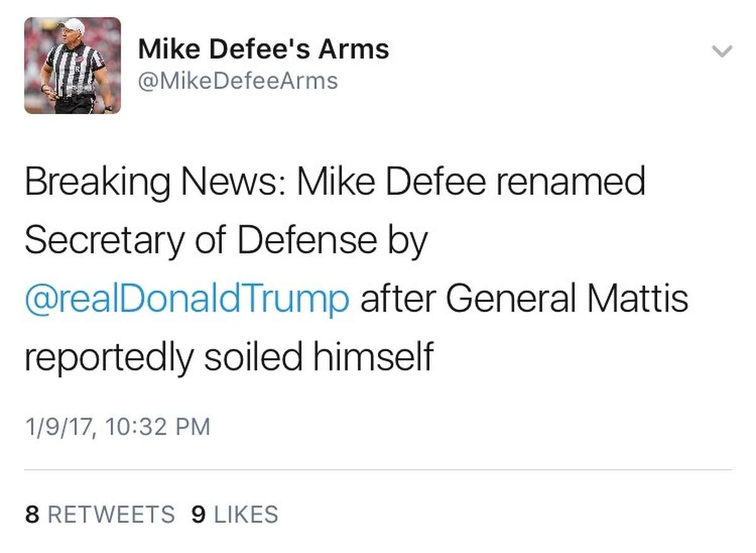The height and width of the screenshot is (553, 756).
Task: View the 8 retweets count number
Action: pos(33,515)
